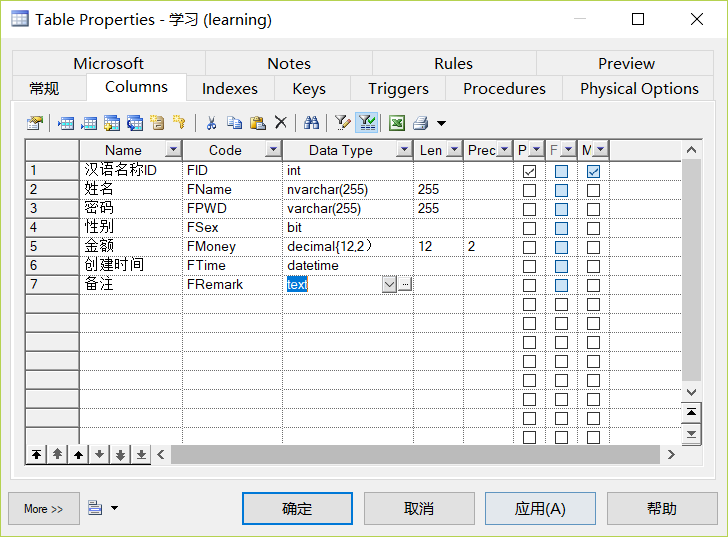The height and width of the screenshot is (537, 728).
Task: Click the 确定 (OK) button
Action: coord(297,509)
